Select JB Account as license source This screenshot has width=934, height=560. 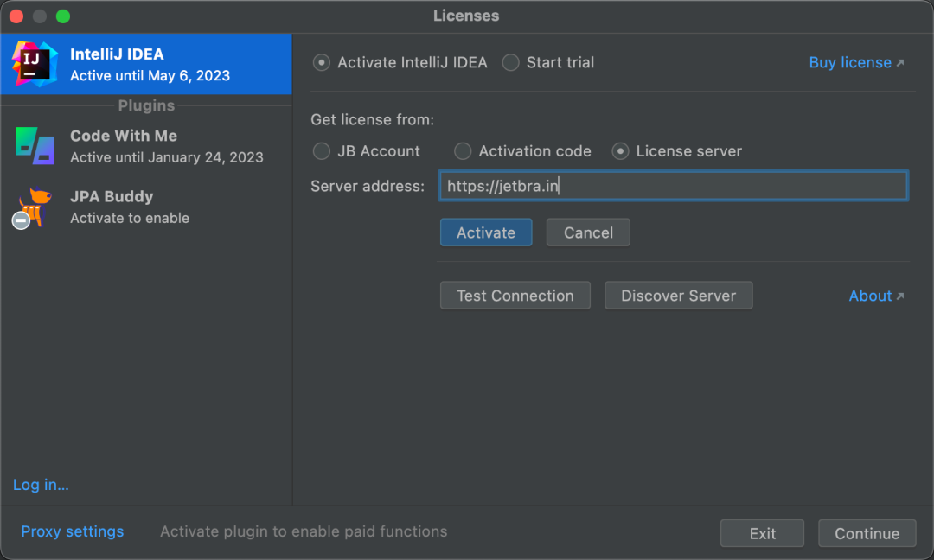pos(322,151)
